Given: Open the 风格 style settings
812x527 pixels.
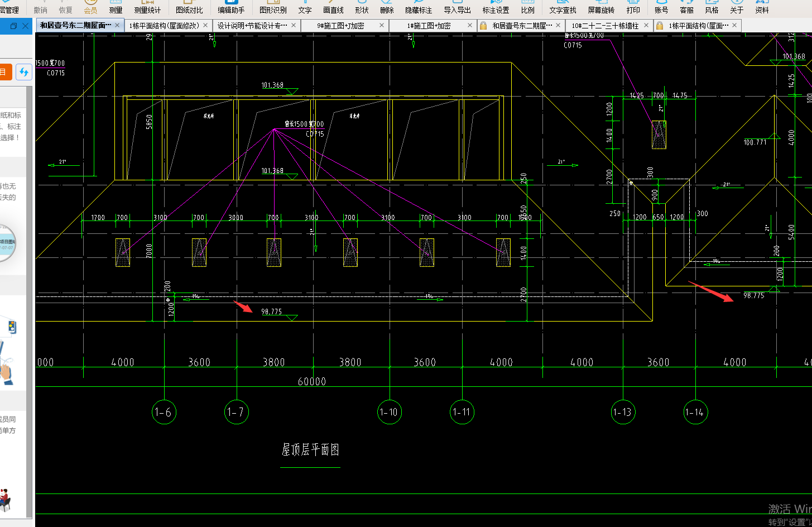Looking at the screenshot, I should tap(712, 7).
